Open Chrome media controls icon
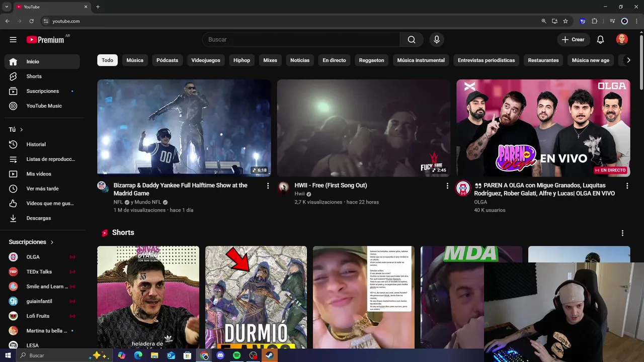Image resolution: width=644 pixels, height=362 pixels. [x=612, y=21]
